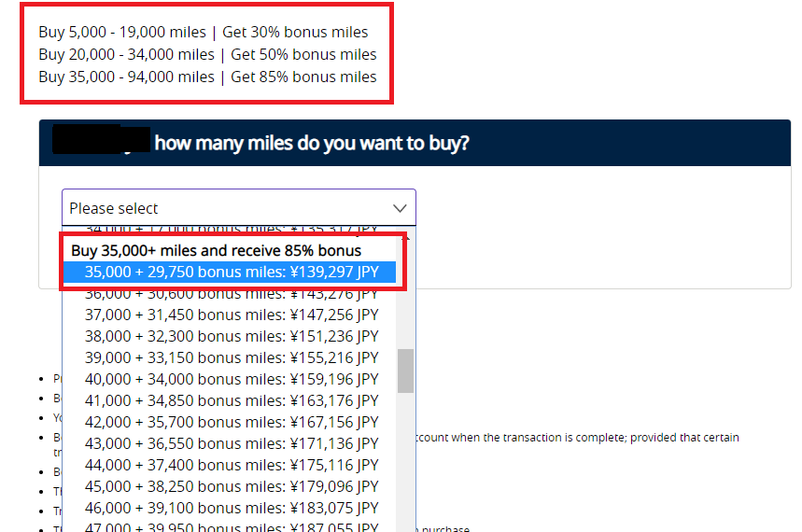Click 'how many miles do you want' heading

click(311, 143)
